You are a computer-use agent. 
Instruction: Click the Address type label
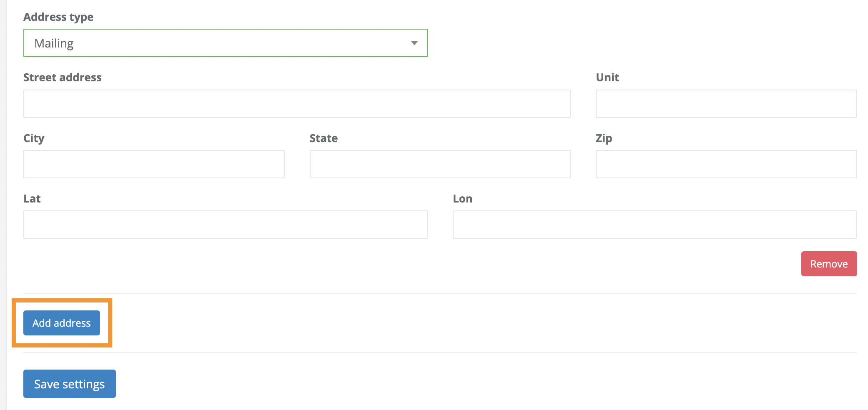pos(58,17)
